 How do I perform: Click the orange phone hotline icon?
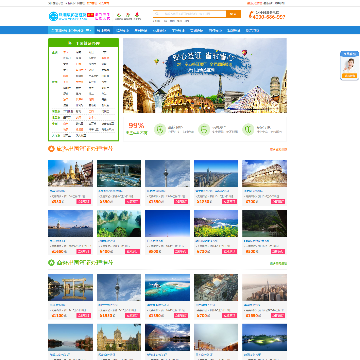coord(251,15)
